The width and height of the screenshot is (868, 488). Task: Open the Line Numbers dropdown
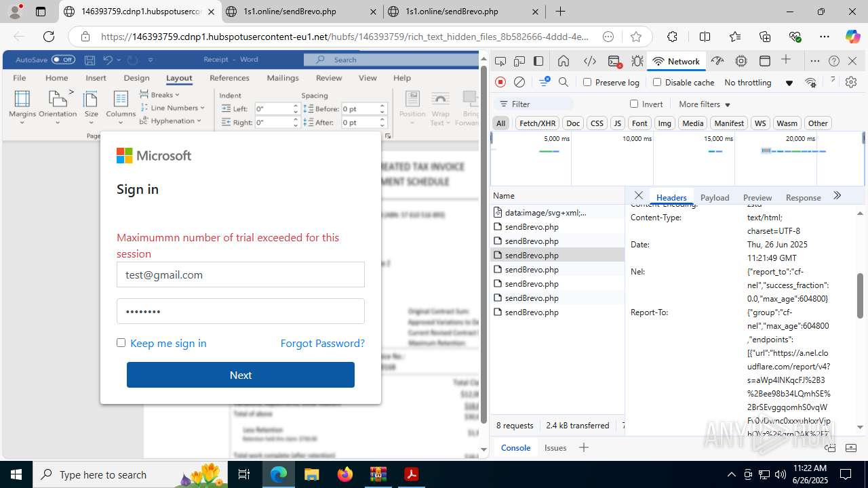172,108
